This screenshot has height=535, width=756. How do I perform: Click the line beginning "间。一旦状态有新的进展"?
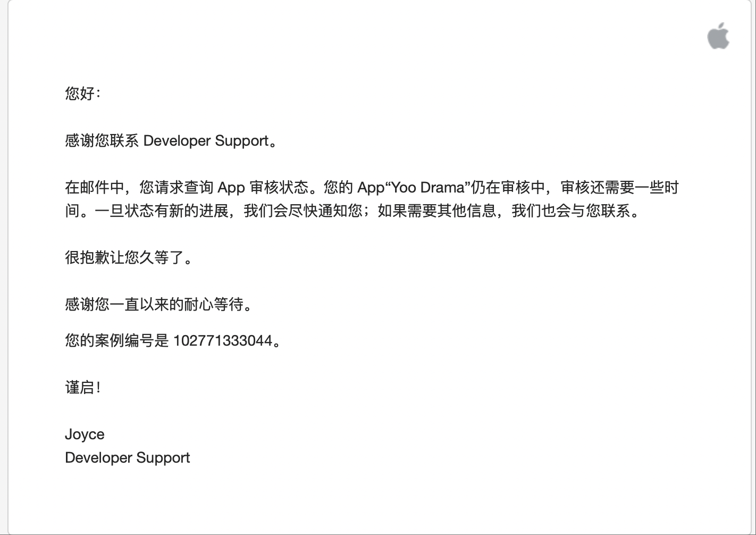[x=353, y=211]
